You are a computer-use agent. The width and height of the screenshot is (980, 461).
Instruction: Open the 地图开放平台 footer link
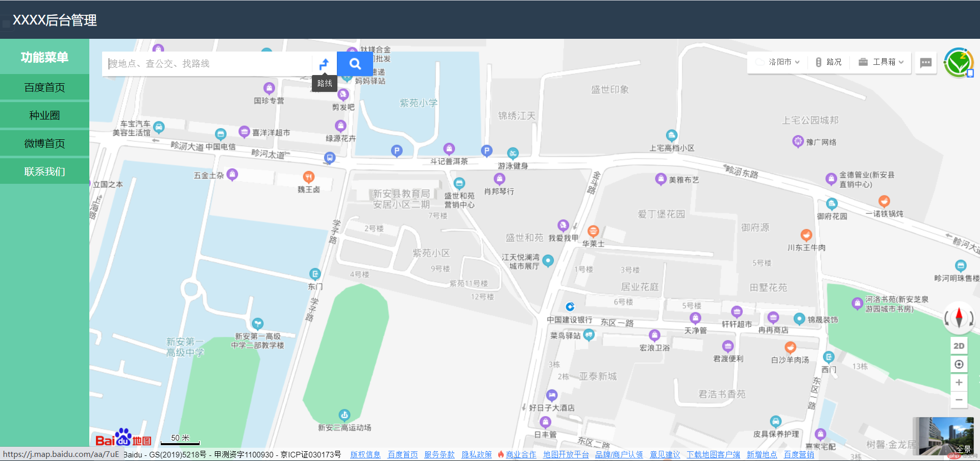(566, 454)
